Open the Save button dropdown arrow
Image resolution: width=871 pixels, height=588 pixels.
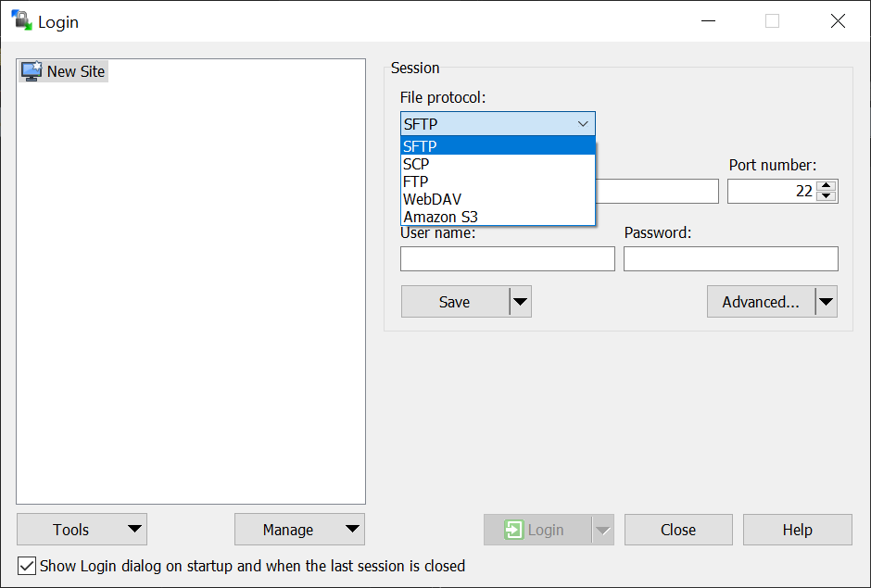pyautogui.click(x=521, y=302)
